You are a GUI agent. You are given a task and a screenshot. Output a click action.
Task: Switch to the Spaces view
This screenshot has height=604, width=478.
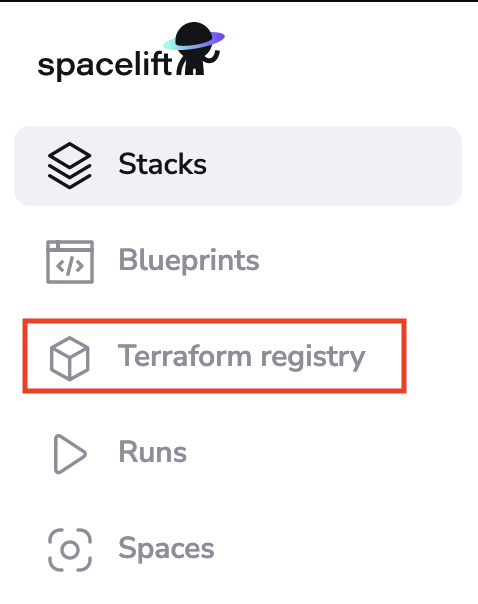[x=238, y=550]
